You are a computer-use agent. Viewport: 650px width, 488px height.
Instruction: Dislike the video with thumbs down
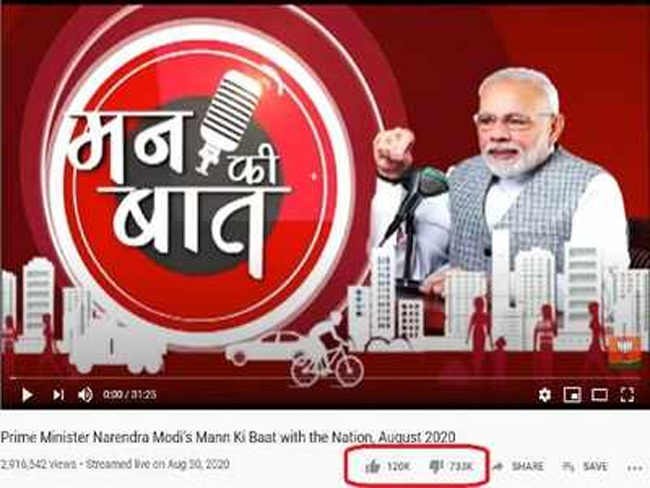tap(436, 467)
